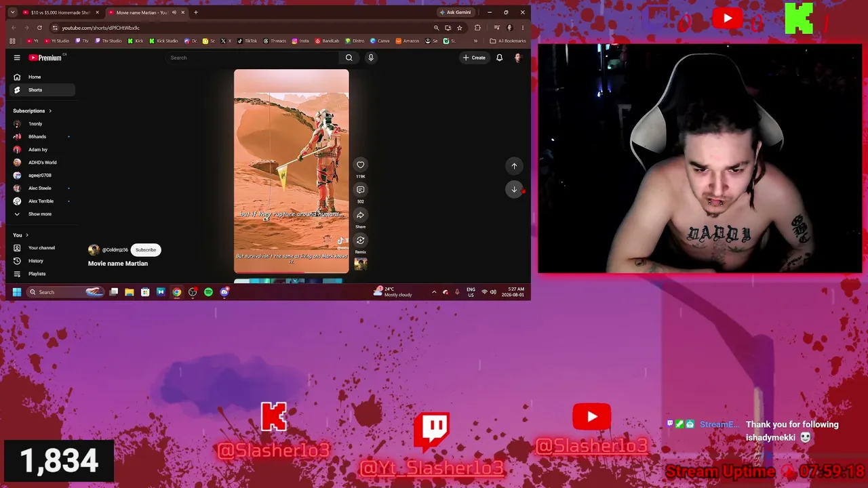This screenshot has height=488, width=868.
Task: Open YouTube notifications bell
Action: (499, 58)
